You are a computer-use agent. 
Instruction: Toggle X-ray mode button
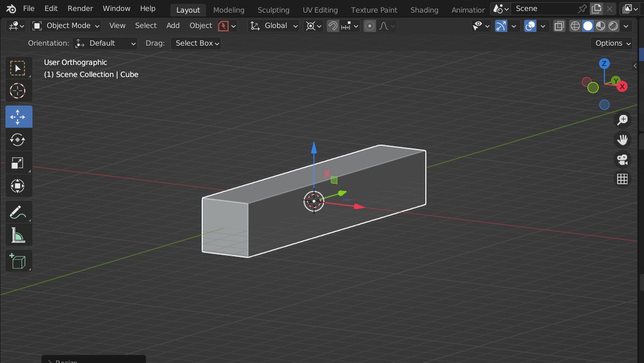coord(559,26)
